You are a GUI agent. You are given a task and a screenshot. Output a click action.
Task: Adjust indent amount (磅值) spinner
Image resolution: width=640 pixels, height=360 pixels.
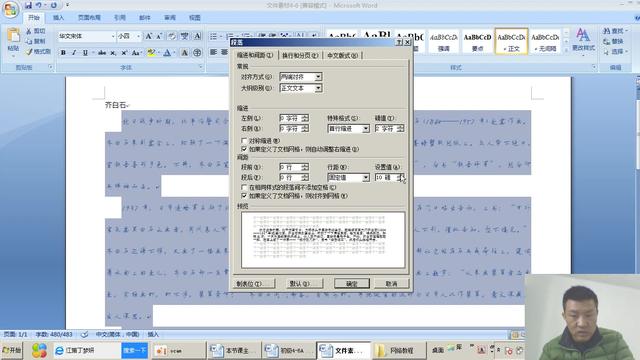point(400,129)
